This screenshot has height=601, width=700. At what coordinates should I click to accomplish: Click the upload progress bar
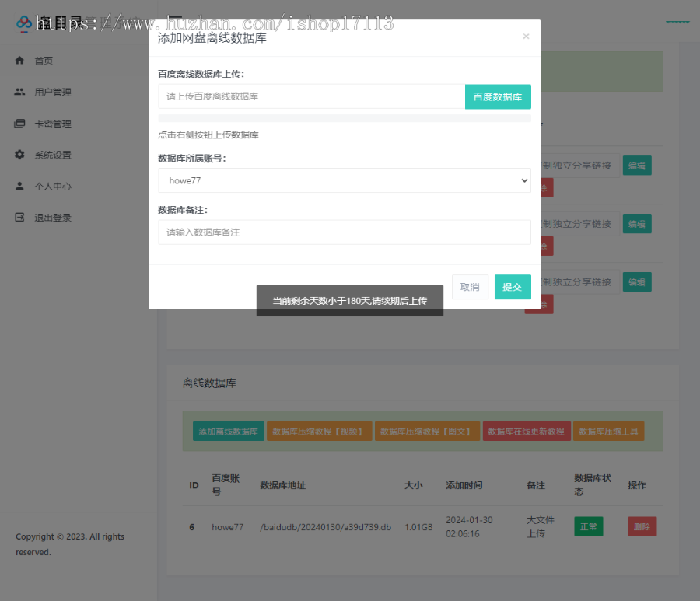point(345,118)
